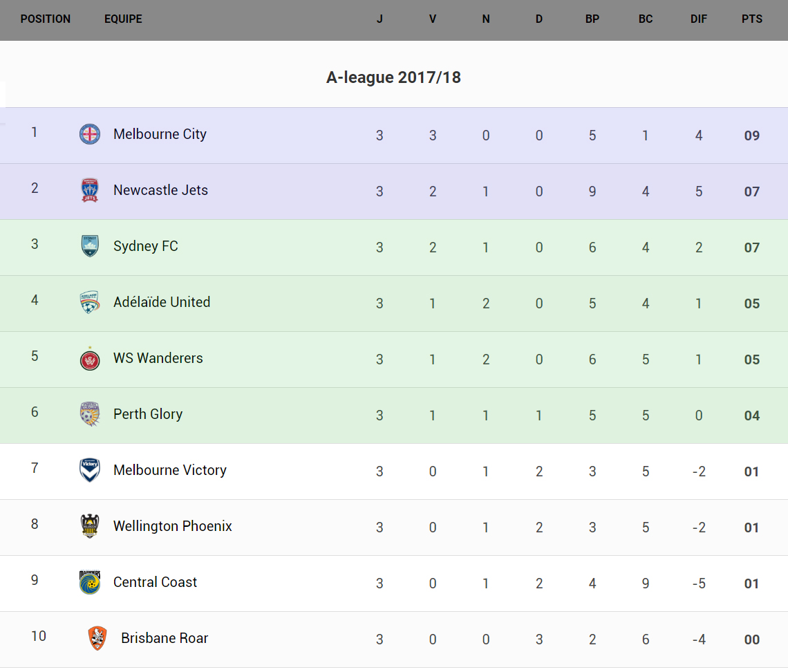Open the Wellington Phoenix team link
Viewport: 788px width, 672px height.
[x=173, y=526]
